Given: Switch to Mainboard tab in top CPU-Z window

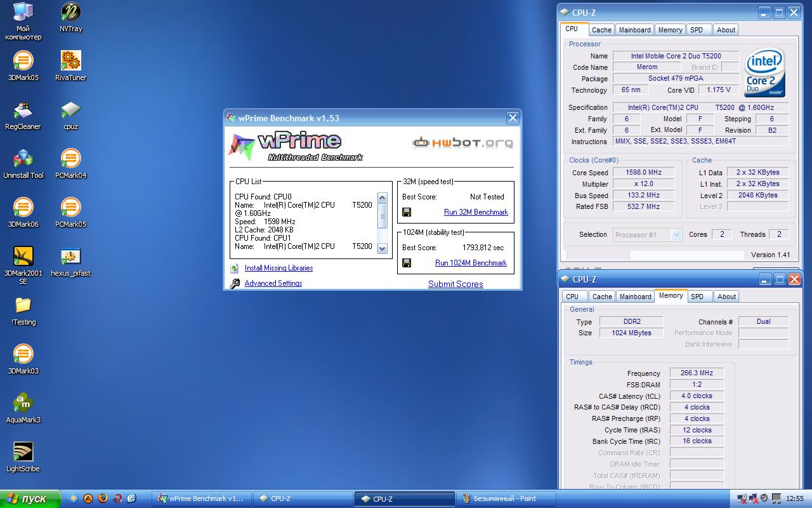Looking at the screenshot, I should point(634,30).
